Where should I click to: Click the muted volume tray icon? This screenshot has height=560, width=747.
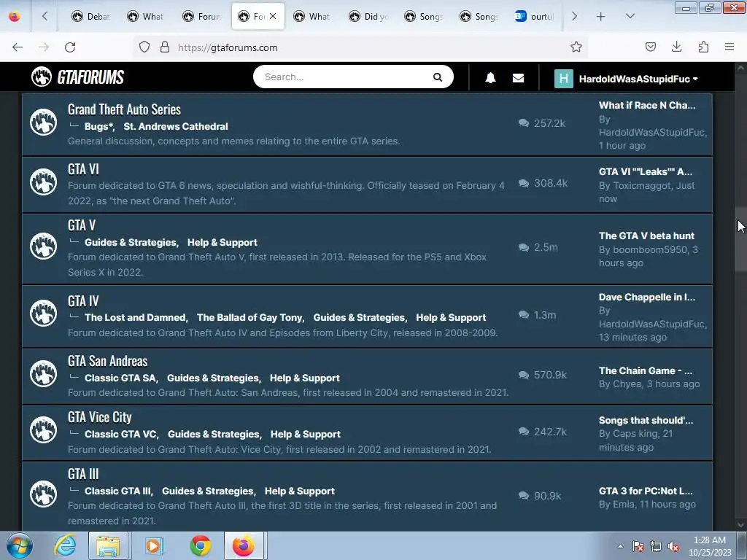click(673, 547)
